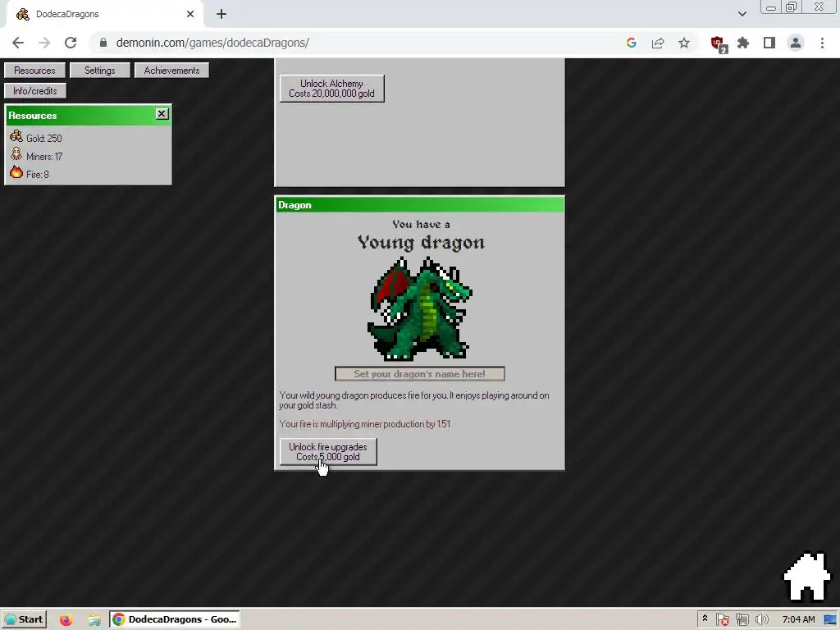Go back with the browser back arrow
This screenshot has height=630, width=840.
pyautogui.click(x=18, y=43)
